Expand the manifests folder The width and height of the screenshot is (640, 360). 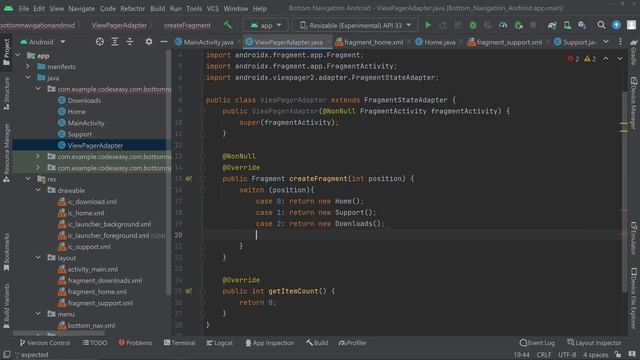[x=28, y=67]
